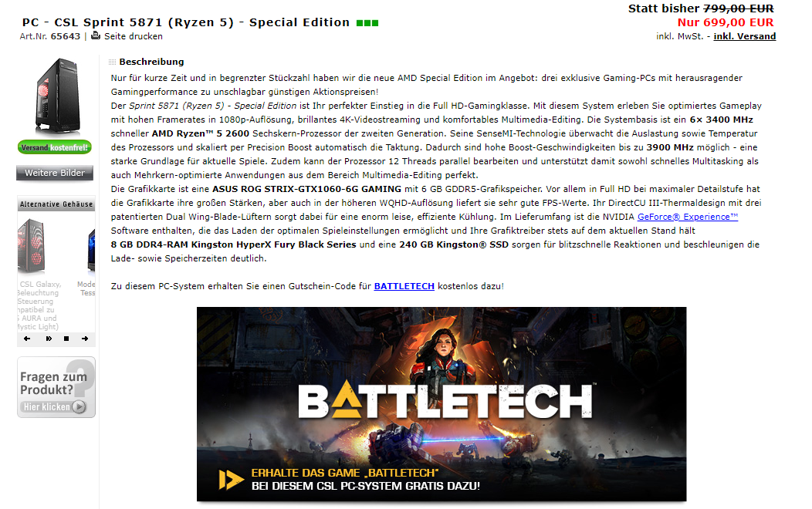The height and width of the screenshot is (509, 812).
Task: Click the ERHALTE DAS GAME banner caption
Action: (x=345, y=473)
